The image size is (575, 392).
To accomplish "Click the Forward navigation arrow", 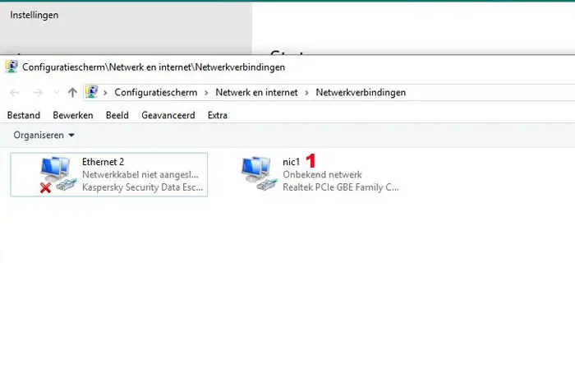I will [x=38, y=93].
